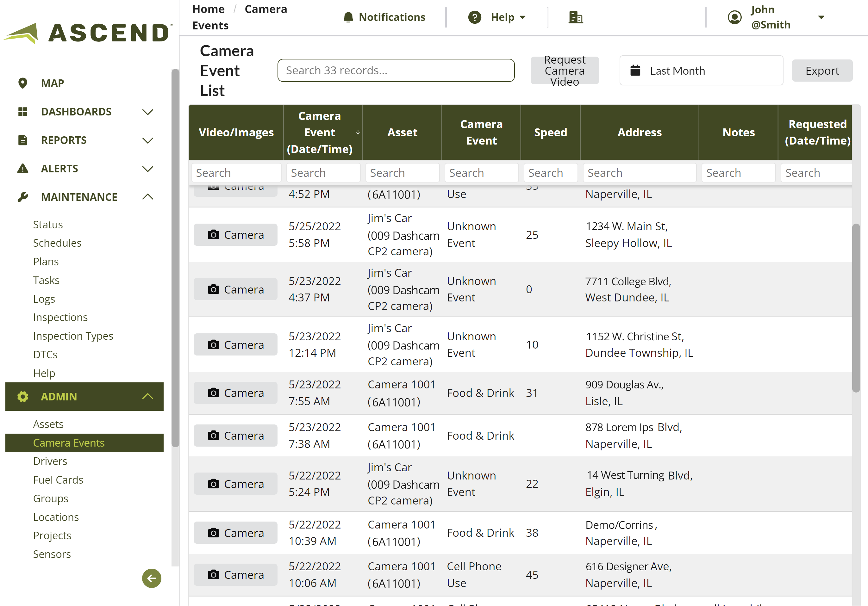Image resolution: width=868 pixels, height=606 pixels.
Task: Click the company building icon in the header
Action: tap(575, 17)
